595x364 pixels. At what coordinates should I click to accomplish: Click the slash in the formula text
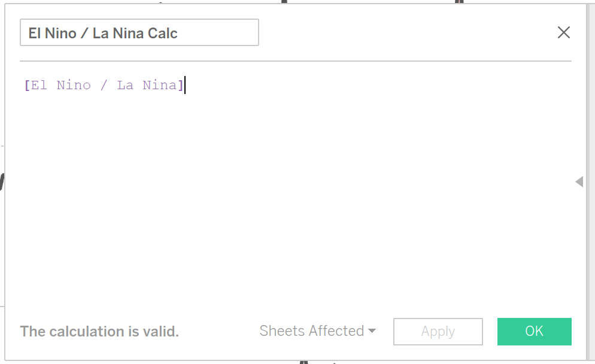[x=104, y=85]
